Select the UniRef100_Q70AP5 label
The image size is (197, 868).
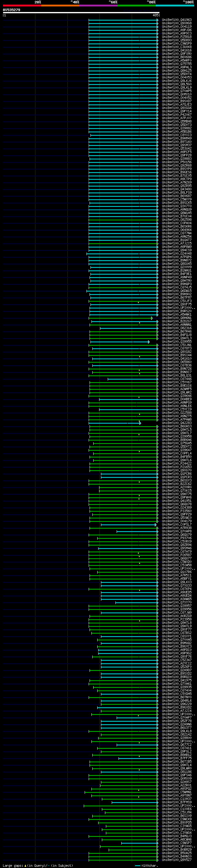tap(176, 91)
